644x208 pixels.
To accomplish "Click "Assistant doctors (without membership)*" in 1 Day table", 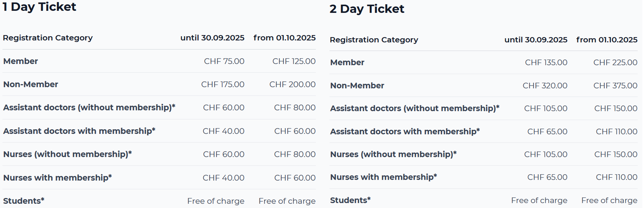I will pos(89,108).
